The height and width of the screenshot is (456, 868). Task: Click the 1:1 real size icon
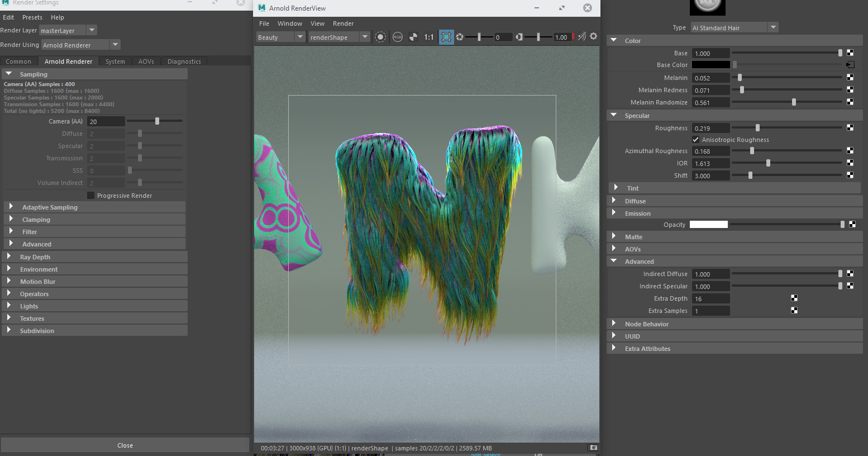point(428,37)
